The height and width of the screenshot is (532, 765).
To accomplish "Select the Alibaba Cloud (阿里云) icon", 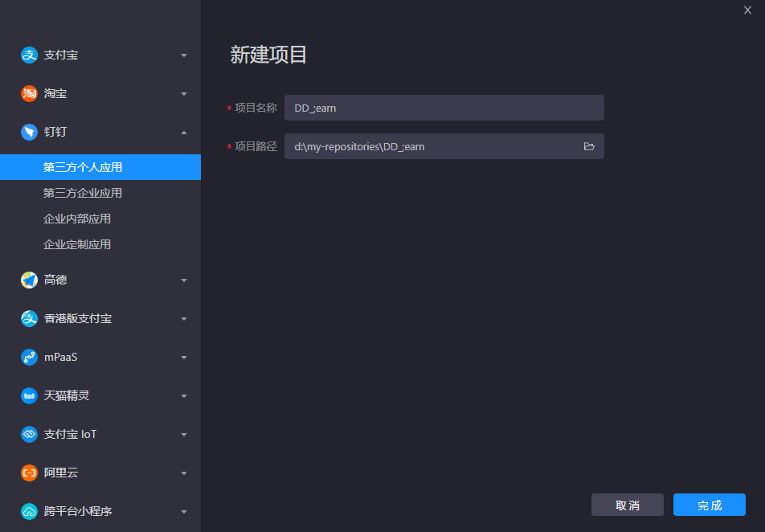I will click(28, 473).
